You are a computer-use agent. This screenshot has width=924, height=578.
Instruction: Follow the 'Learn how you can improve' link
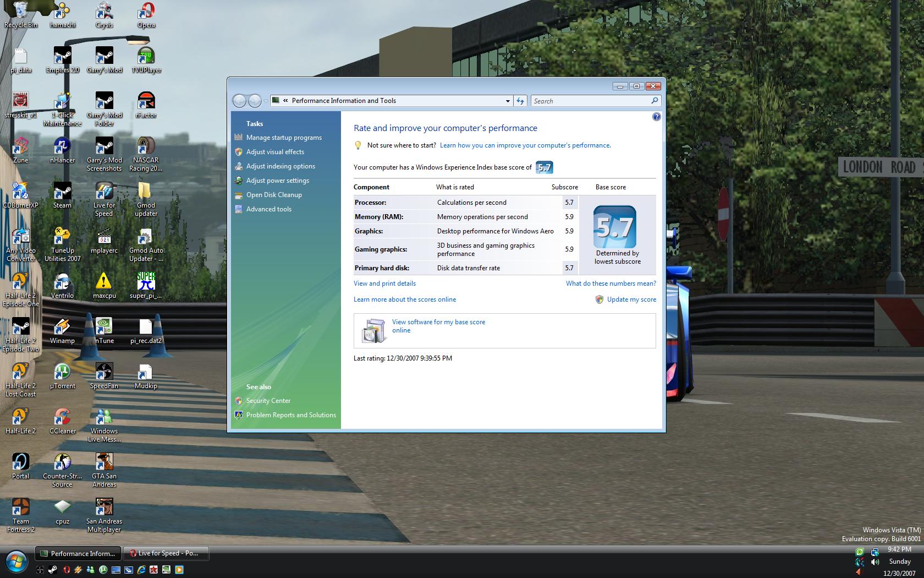[x=525, y=145]
